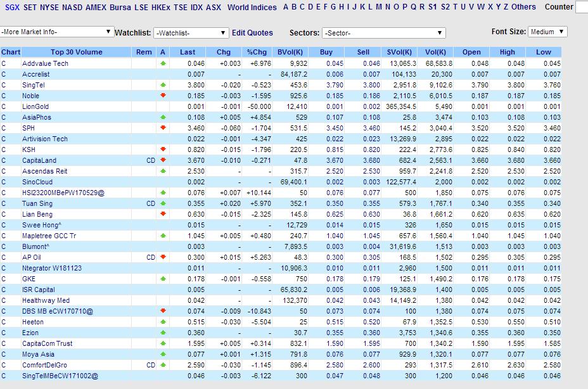Open the LionGold stock name

pos(35,106)
